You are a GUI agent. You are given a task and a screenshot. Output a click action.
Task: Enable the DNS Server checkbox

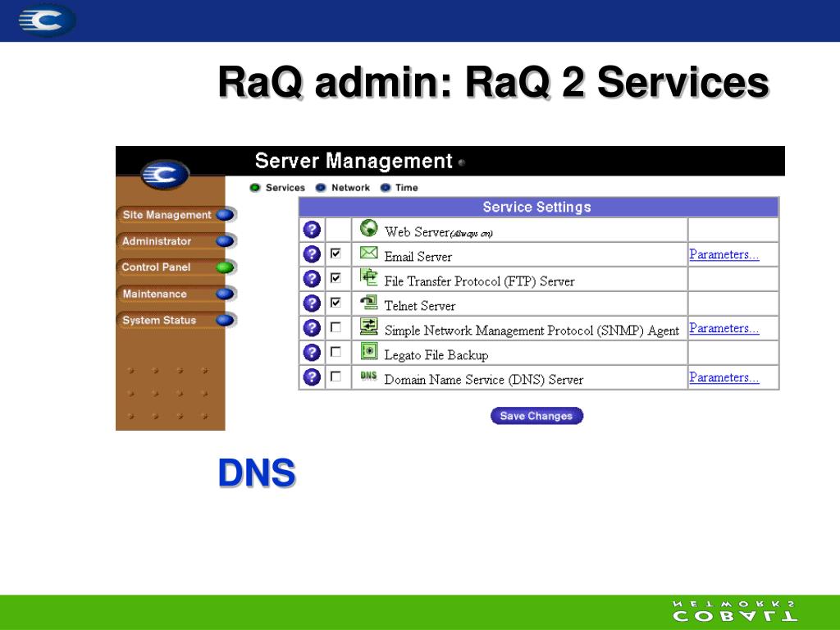[x=336, y=376]
